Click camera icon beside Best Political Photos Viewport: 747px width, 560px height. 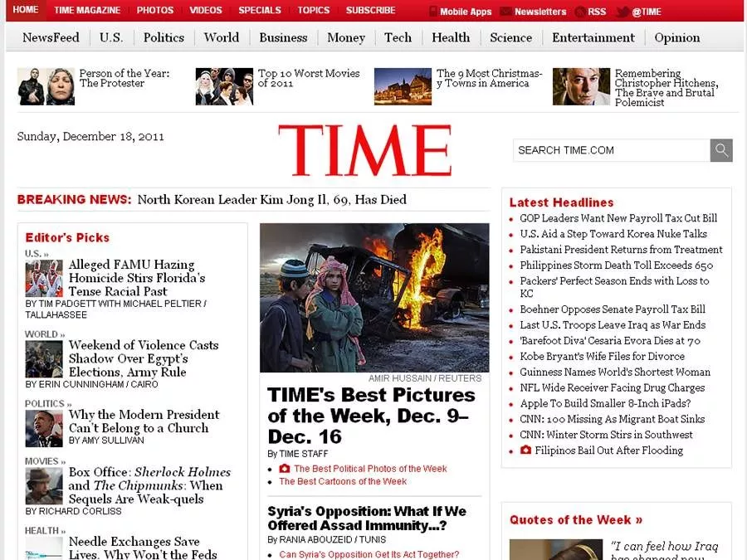[x=285, y=468]
